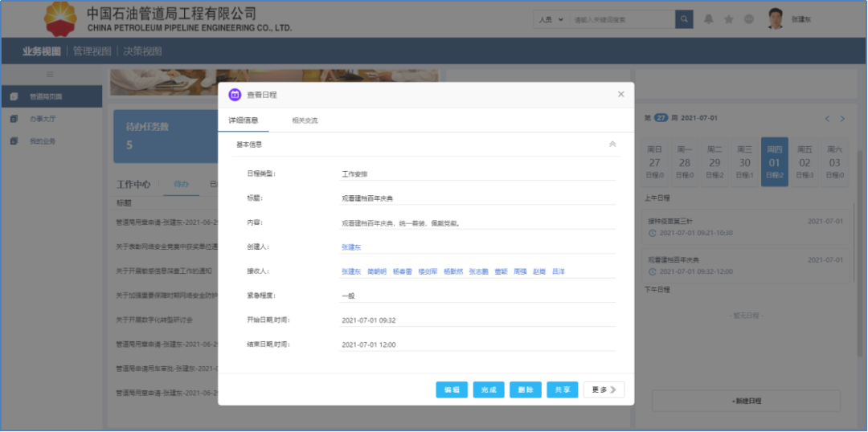The image size is (868, 432).
Task: Click clock icon of 09:21-10:30 schedule
Action: coord(652,233)
